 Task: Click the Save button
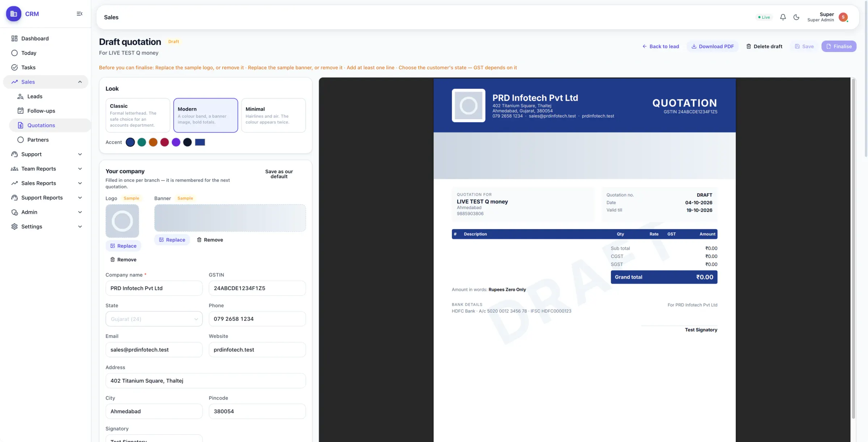pyautogui.click(x=804, y=46)
